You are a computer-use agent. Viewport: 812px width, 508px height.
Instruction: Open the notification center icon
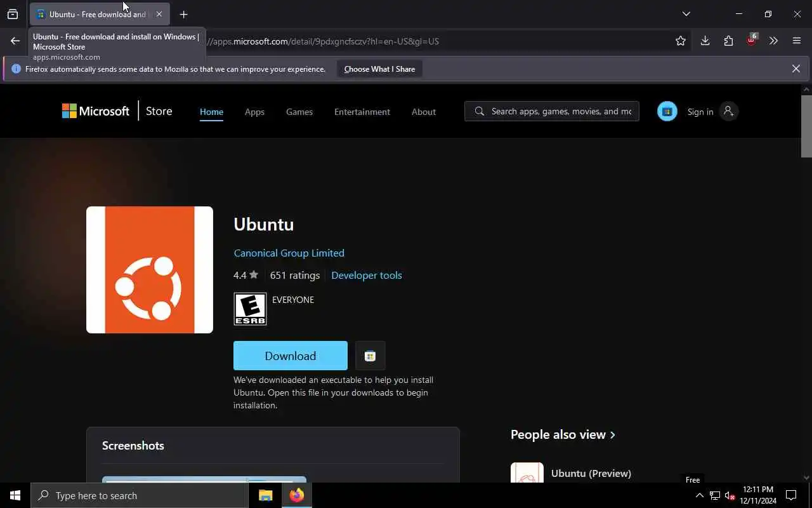791,495
